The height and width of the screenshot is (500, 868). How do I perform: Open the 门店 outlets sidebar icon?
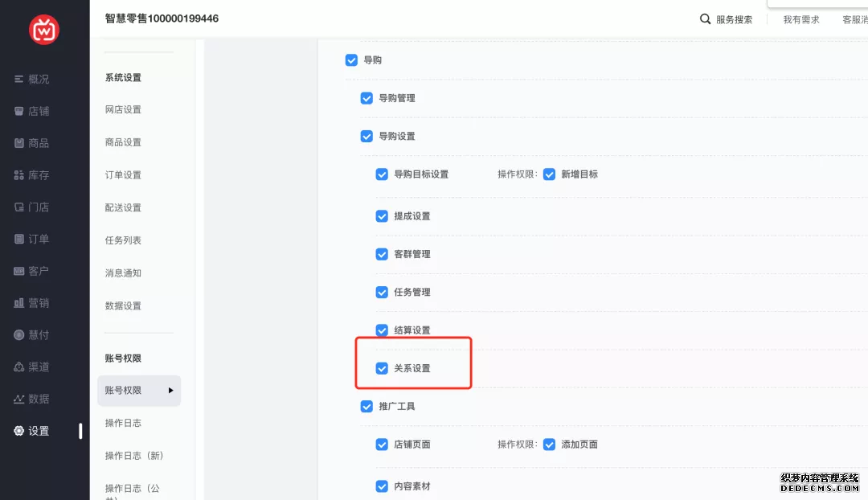coord(18,207)
